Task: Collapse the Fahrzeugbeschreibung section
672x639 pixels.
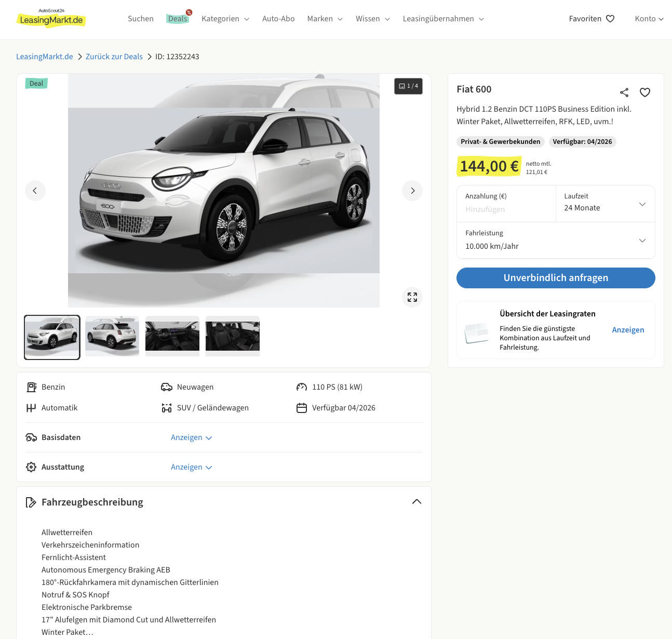Action: click(416, 502)
